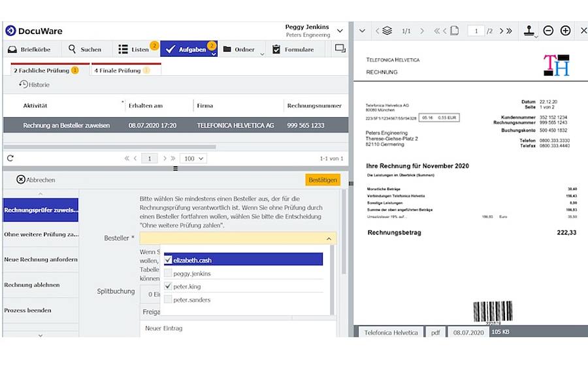
Task: Open the Ordner dropdown arrow
Action: pyautogui.click(x=262, y=54)
